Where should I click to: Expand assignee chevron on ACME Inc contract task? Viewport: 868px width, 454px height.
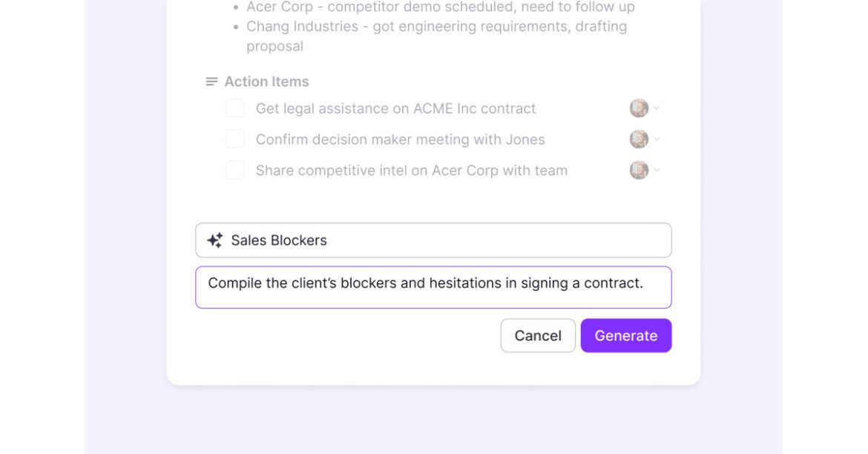click(x=657, y=108)
